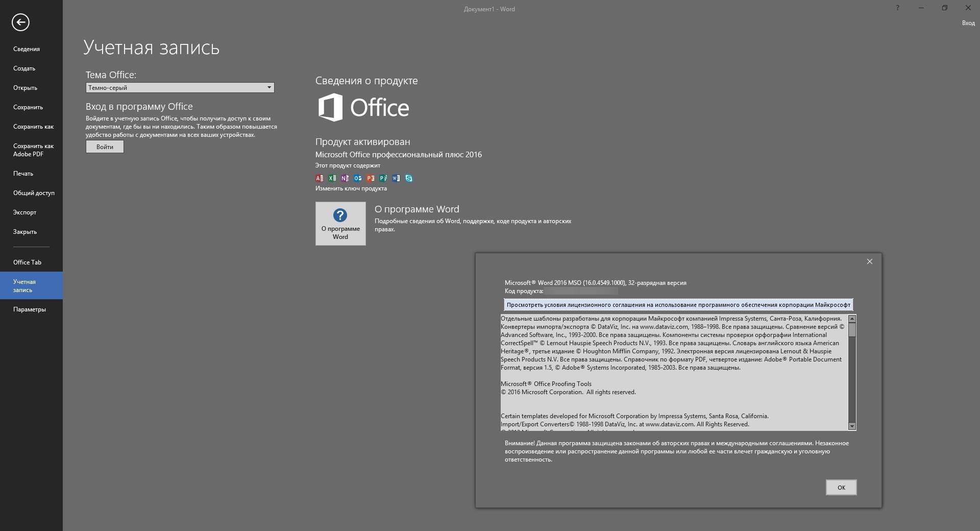The width and height of the screenshot is (980, 531).
Task: Open Параметры in the sidebar
Action: [31, 309]
